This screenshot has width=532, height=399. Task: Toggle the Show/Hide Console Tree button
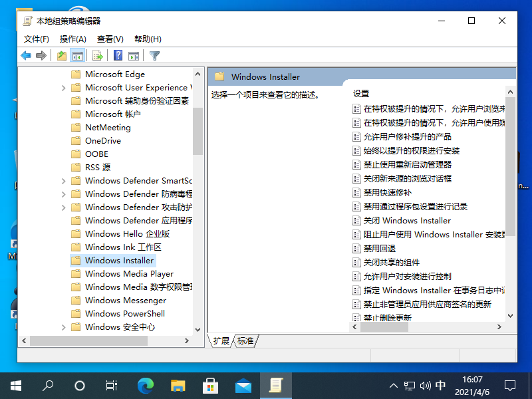[x=78, y=56]
